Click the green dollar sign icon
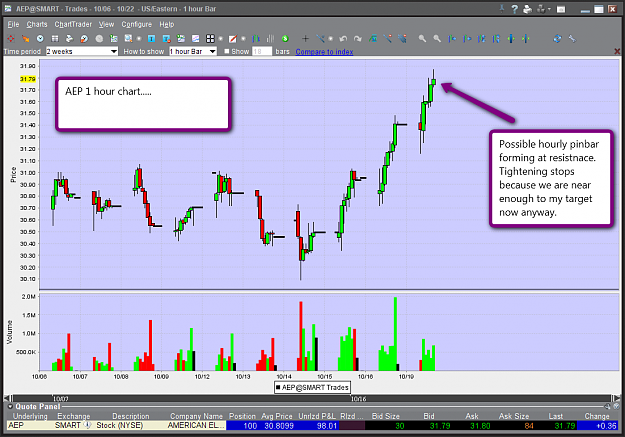 coord(285,39)
